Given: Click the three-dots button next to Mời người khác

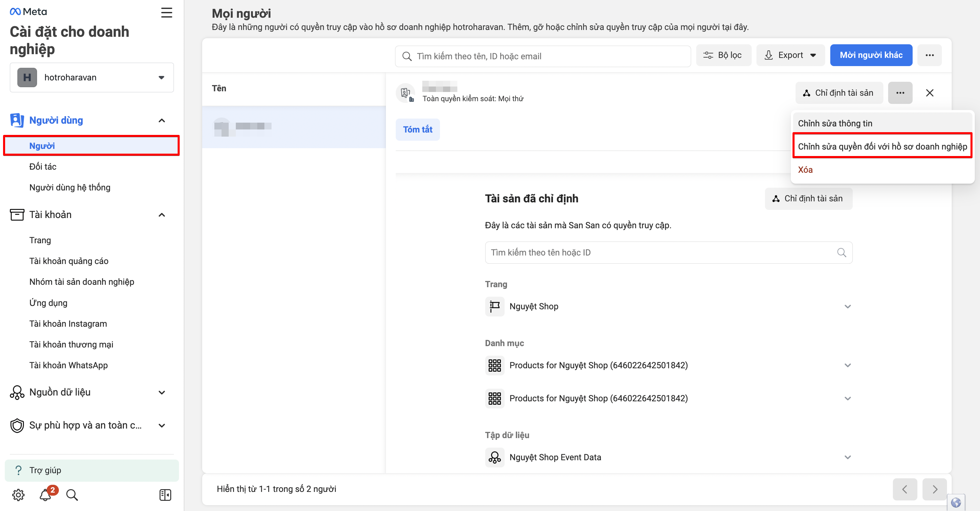Looking at the screenshot, I should click(929, 55).
